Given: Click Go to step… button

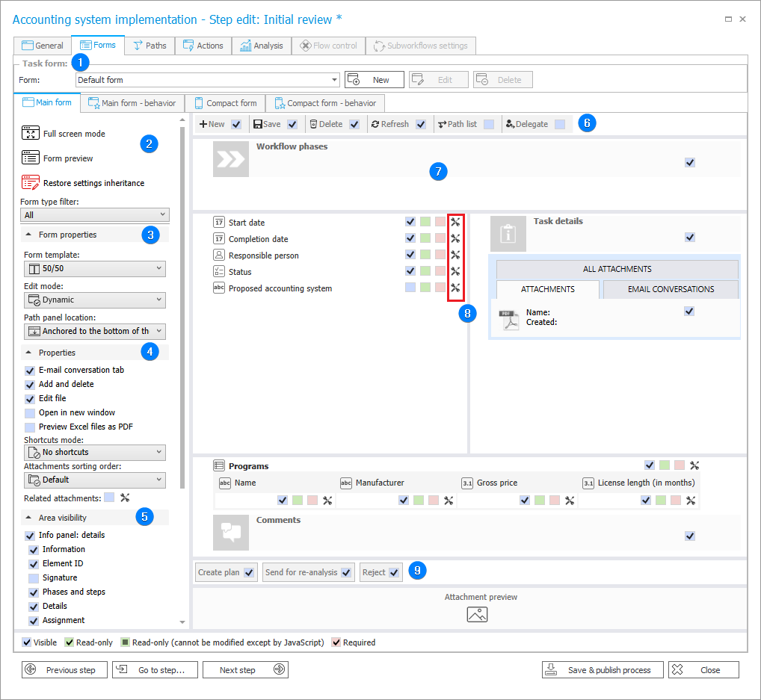Looking at the screenshot, I should pyautogui.click(x=155, y=670).
